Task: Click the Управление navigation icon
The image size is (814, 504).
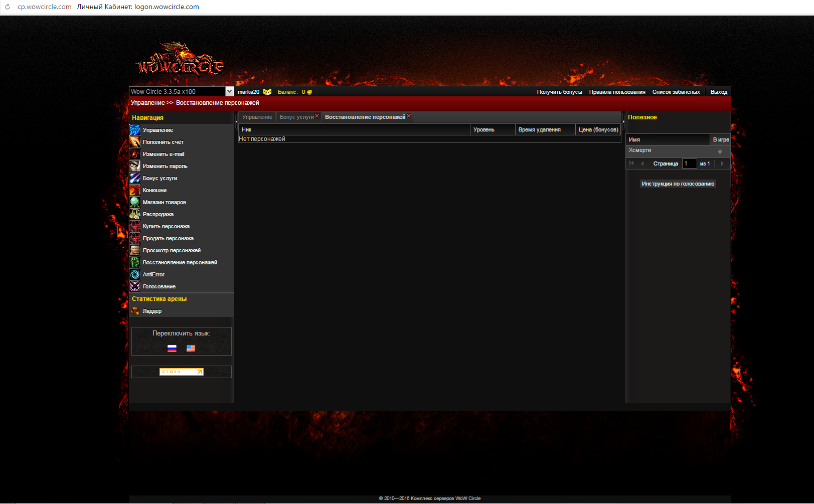Action: [135, 130]
